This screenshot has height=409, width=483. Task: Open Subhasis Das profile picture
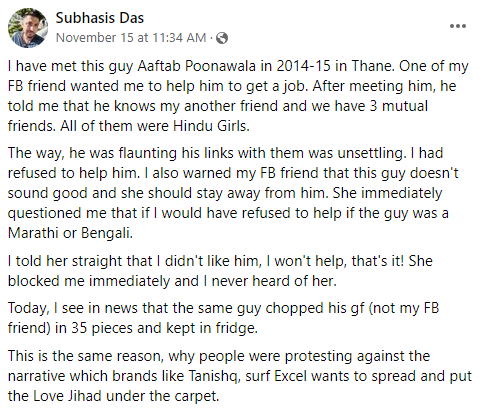coord(28,28)
